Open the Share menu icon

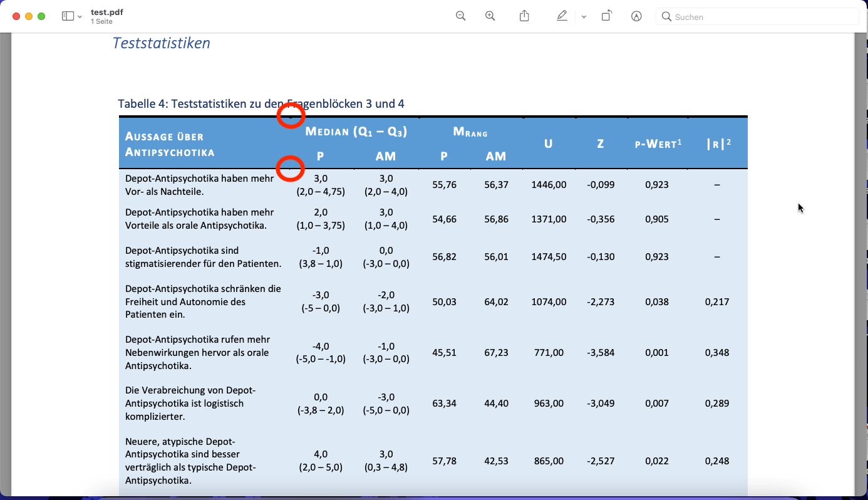[x=525, y=16]
